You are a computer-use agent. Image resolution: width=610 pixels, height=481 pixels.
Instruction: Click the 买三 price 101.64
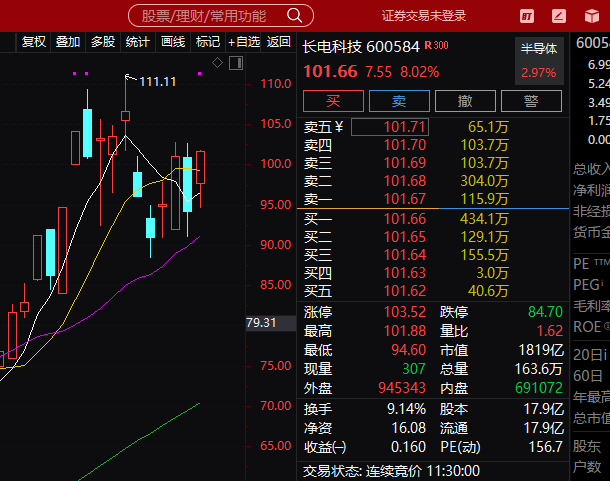click(x=405, y=255)
